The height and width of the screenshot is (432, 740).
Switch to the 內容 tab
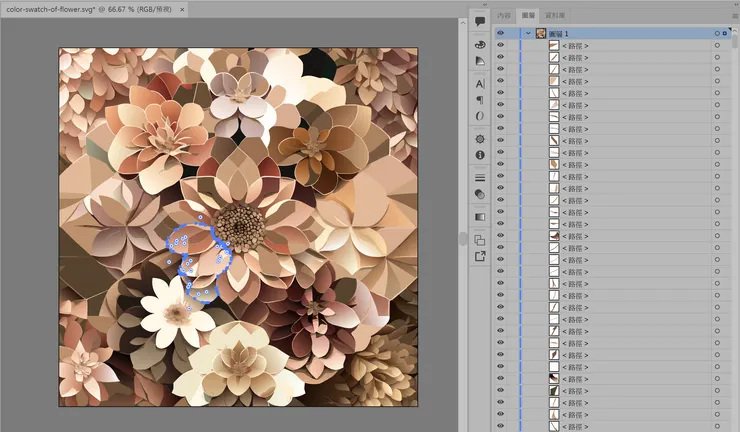click(504, 17)
